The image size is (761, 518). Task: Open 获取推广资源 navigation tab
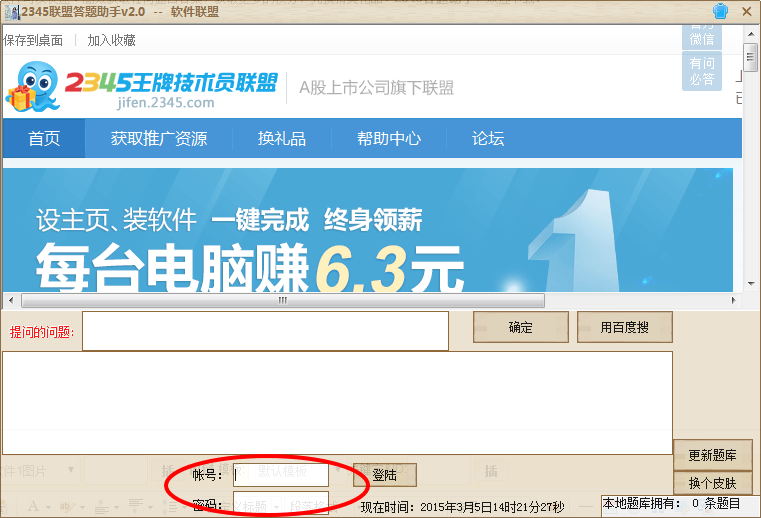tap(159, 138)
